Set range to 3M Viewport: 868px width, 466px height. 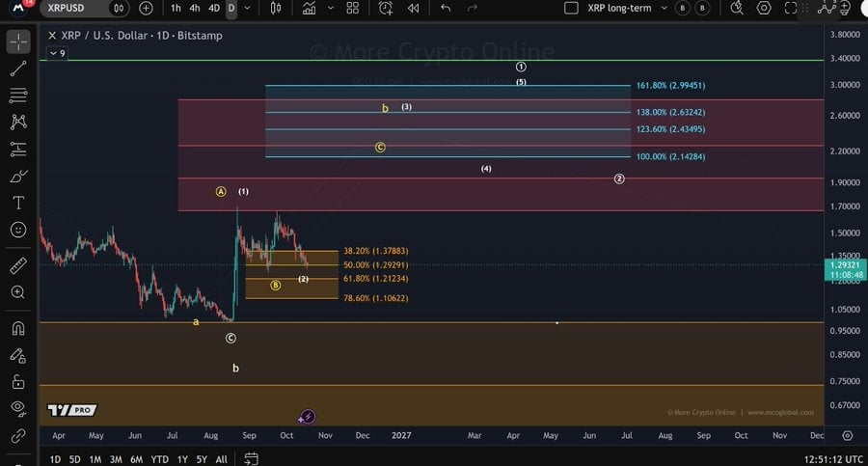click(116, 459)
